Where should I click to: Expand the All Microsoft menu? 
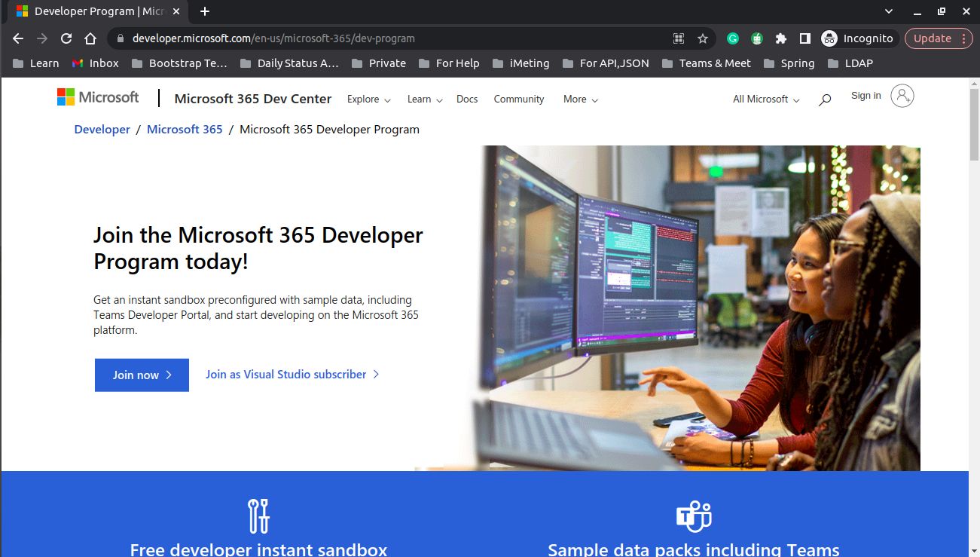pyautogui.click(x=766, y=99)
